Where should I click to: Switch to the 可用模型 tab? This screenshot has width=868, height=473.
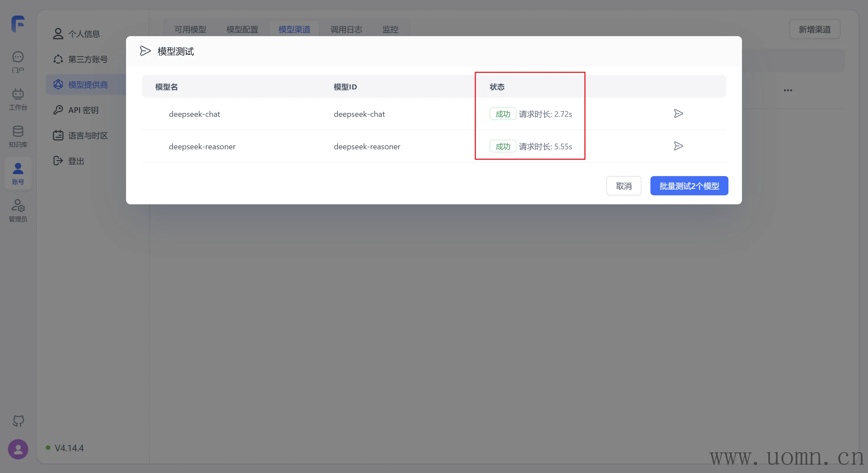(190, 30)
